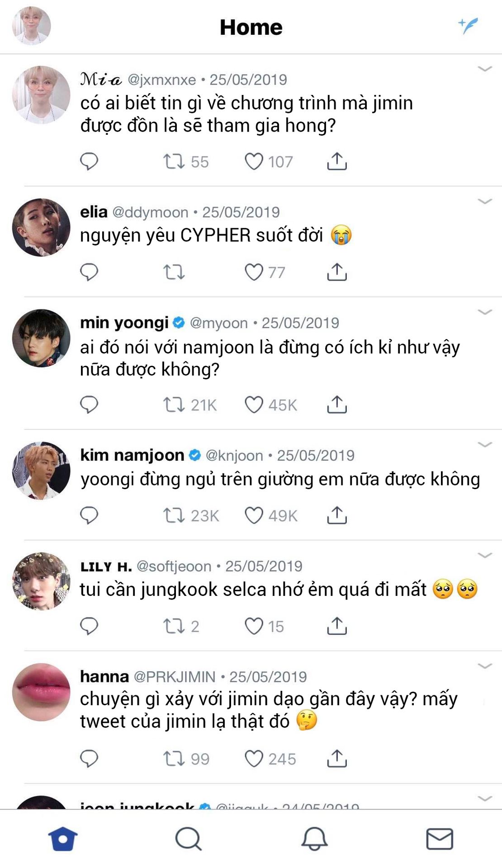Share hanna's tweet about jimin
Image resolution: width=502 pixels, height=868 pixels.
pos(337,759)
